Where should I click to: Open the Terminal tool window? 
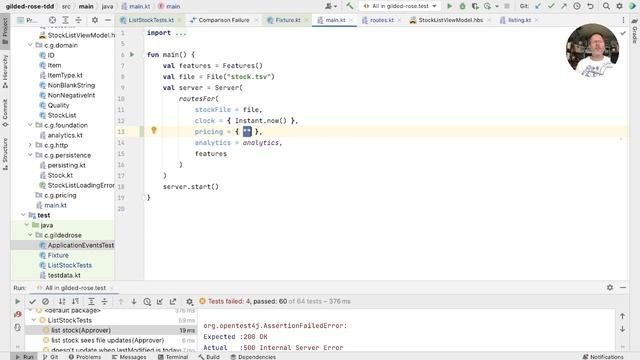pyautogui.click(x=173, y=357)
